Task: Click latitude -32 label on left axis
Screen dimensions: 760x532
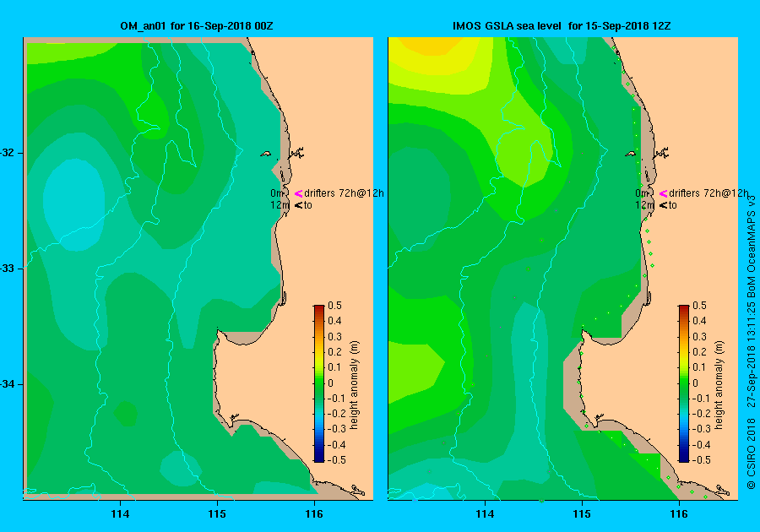Action: click(8, 153)
